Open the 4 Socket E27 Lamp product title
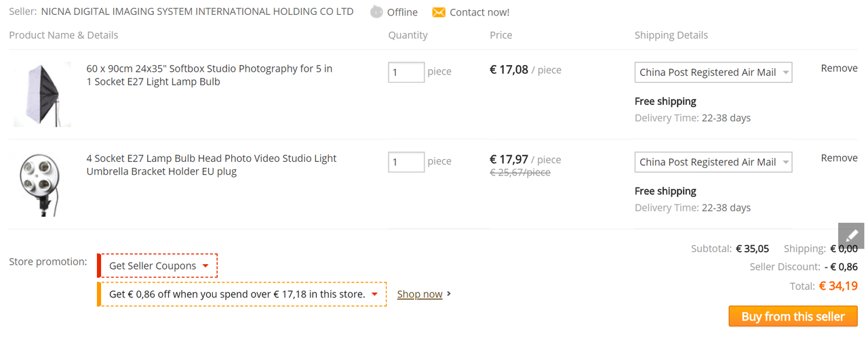This screenshot has width=868, height=340. click(212, 165)
